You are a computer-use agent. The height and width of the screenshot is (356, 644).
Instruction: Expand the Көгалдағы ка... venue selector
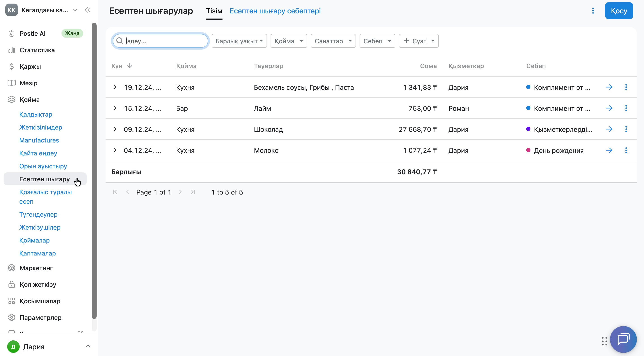tap(75, 10)
